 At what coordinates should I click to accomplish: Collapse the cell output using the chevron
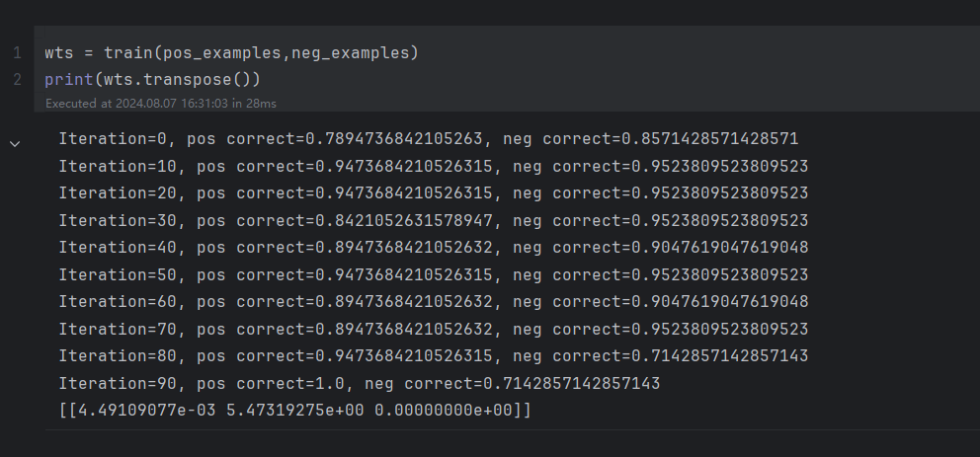[15, 144]
